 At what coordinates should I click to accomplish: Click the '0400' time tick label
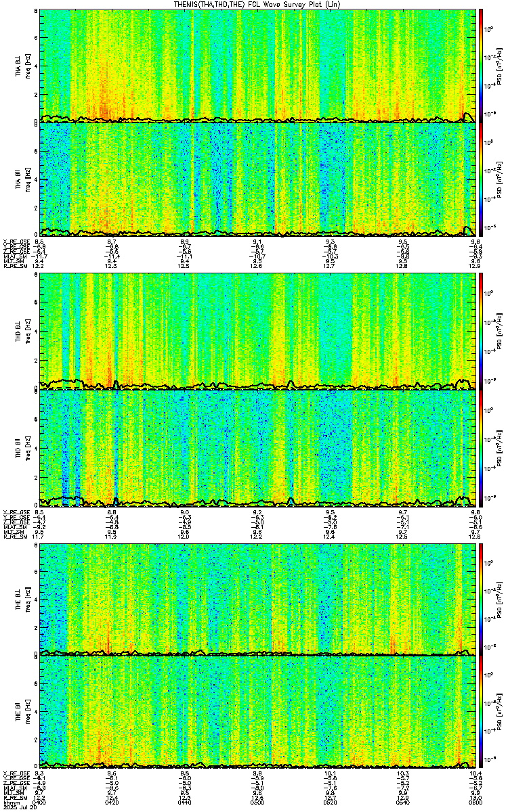coord(40,801)
